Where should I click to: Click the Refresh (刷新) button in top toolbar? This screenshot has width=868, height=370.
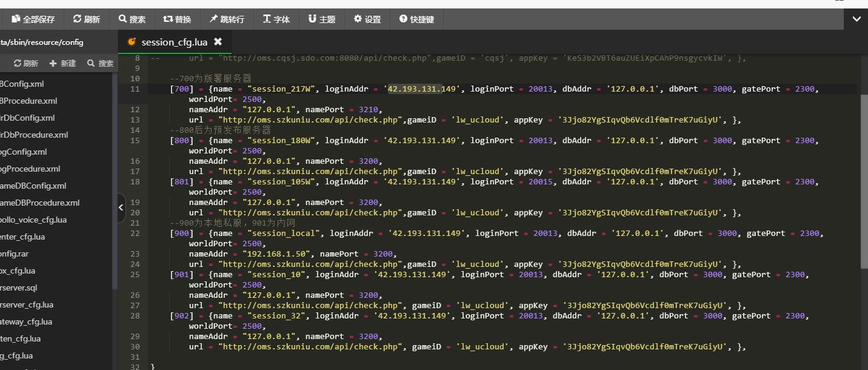[x=87, y=19]
